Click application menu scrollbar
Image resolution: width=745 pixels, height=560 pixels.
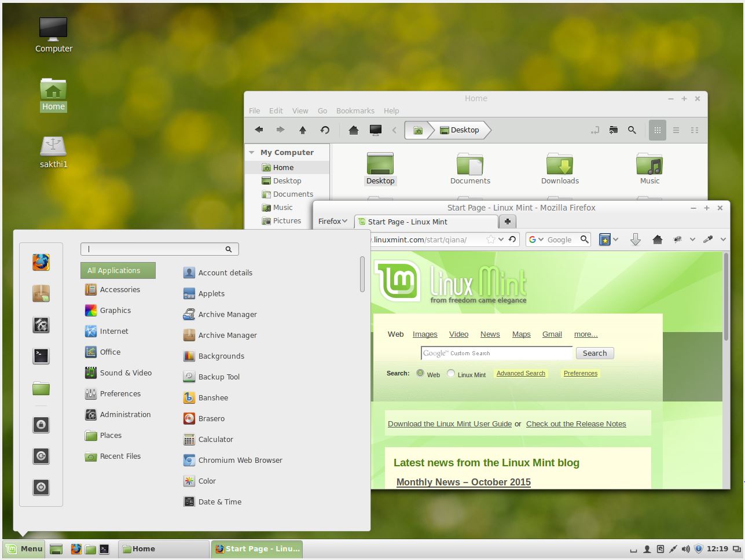362,274
